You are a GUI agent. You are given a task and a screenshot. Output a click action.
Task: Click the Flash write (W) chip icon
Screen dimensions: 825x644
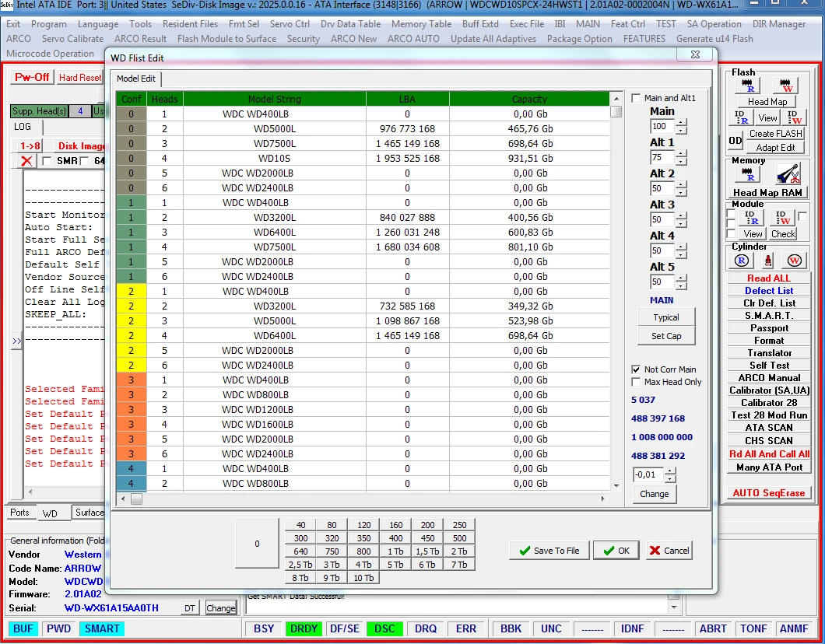coord(785,85)
